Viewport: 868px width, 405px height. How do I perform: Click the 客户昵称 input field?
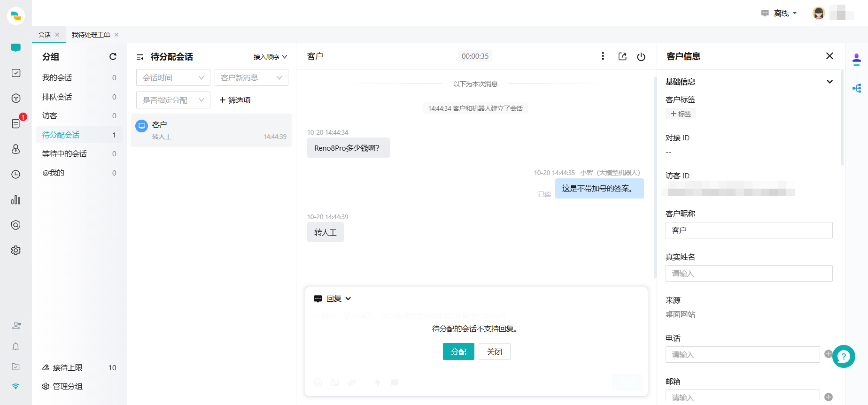pos(749,230)
